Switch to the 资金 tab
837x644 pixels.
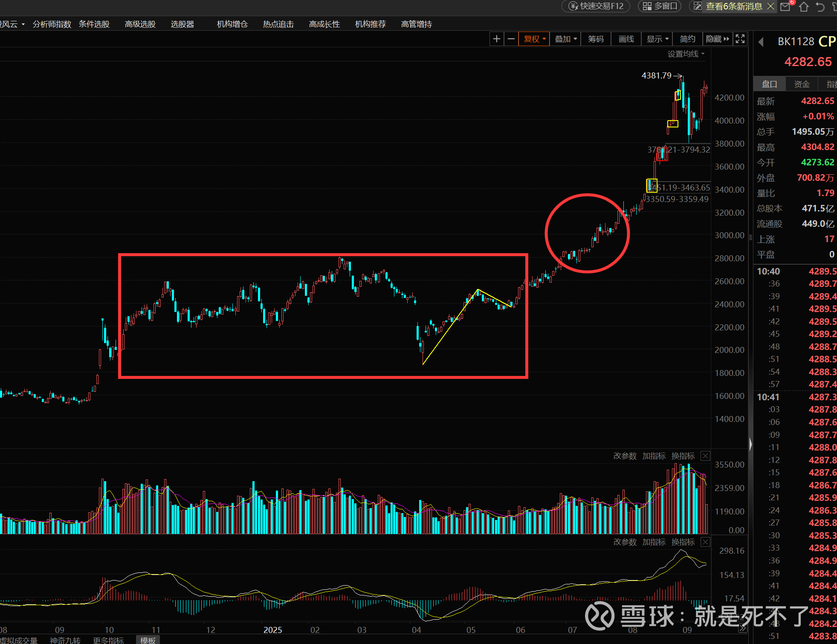coord(802,84)
